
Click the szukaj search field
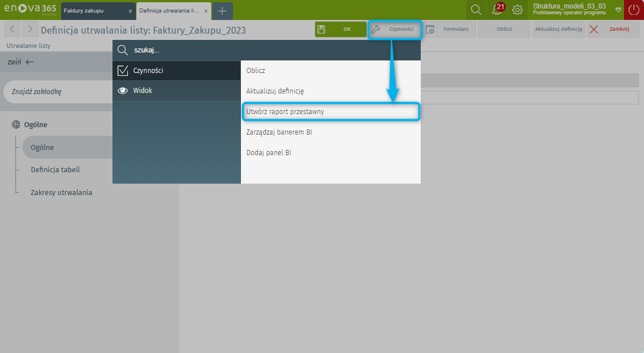coord(268,50)
